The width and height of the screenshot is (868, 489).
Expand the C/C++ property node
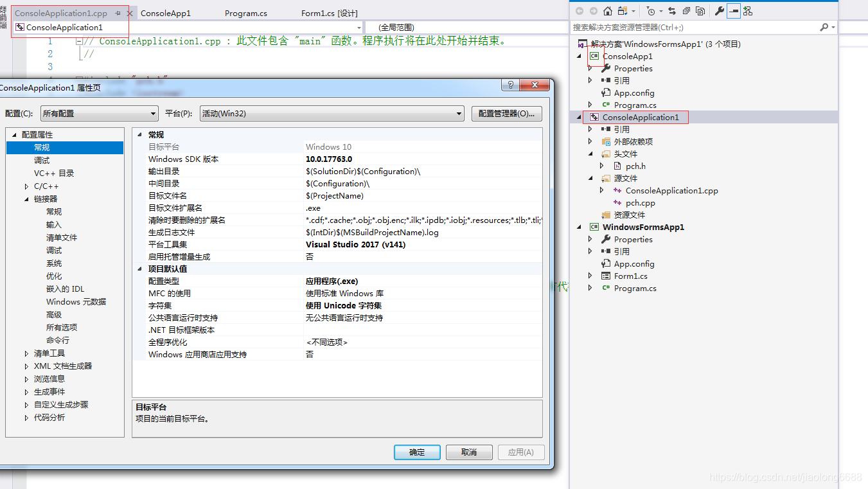26,186
